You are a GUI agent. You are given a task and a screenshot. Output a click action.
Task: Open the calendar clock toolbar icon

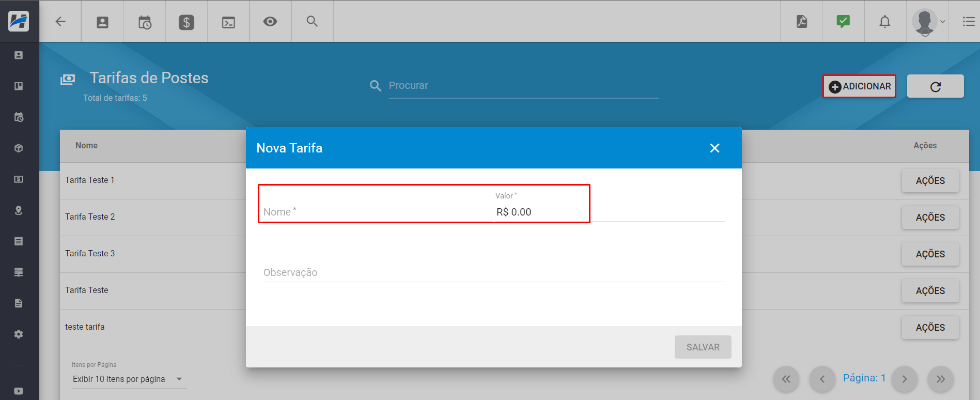145,22
